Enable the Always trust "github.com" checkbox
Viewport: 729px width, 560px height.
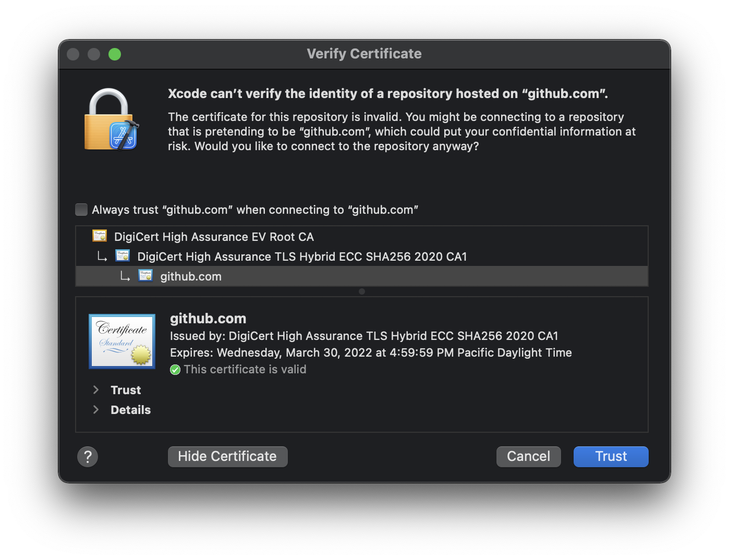tap(81, 210)
